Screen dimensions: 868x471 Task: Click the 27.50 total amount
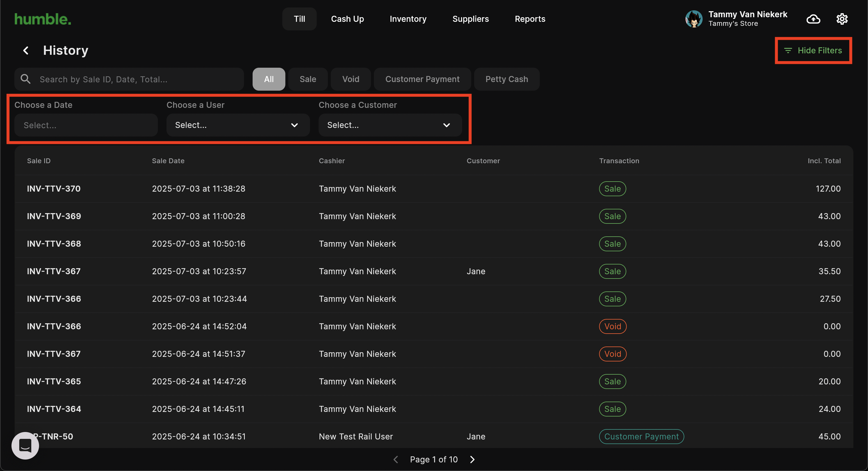coord(830,299)
